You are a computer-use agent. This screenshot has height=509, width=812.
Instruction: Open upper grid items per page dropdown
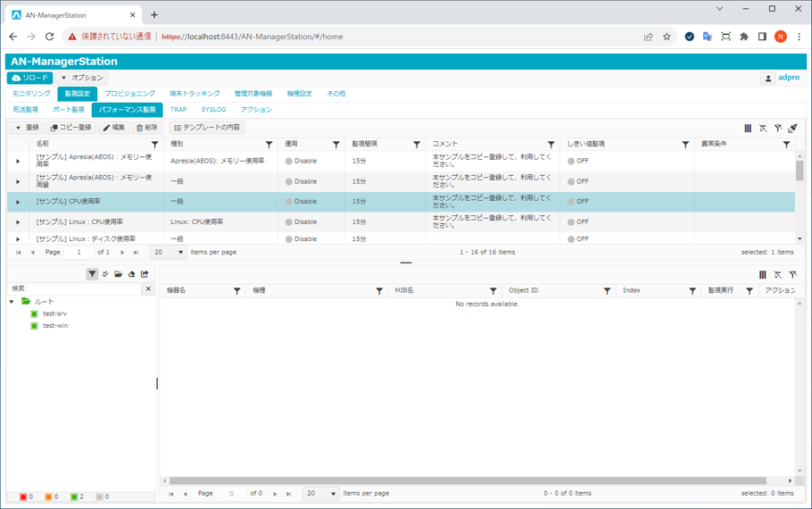point(169,253)
